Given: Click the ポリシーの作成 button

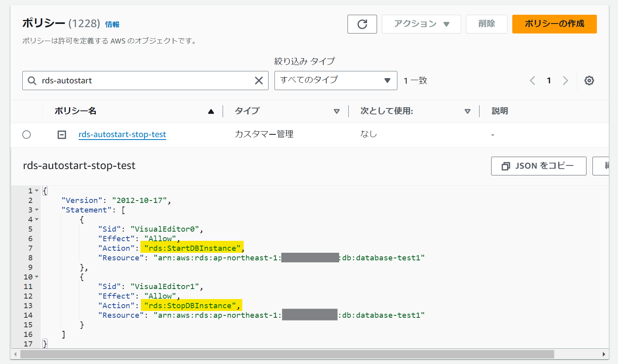Looking at the screenshot, I should 555,24.
